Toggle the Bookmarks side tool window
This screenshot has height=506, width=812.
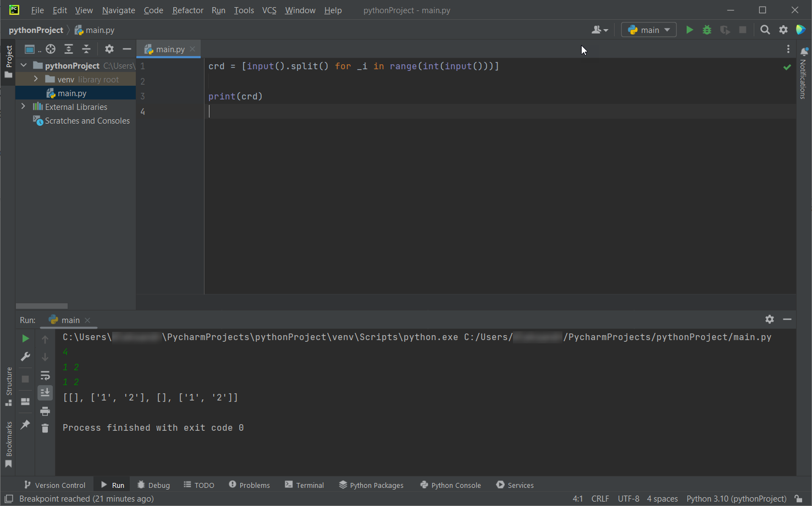8,444
